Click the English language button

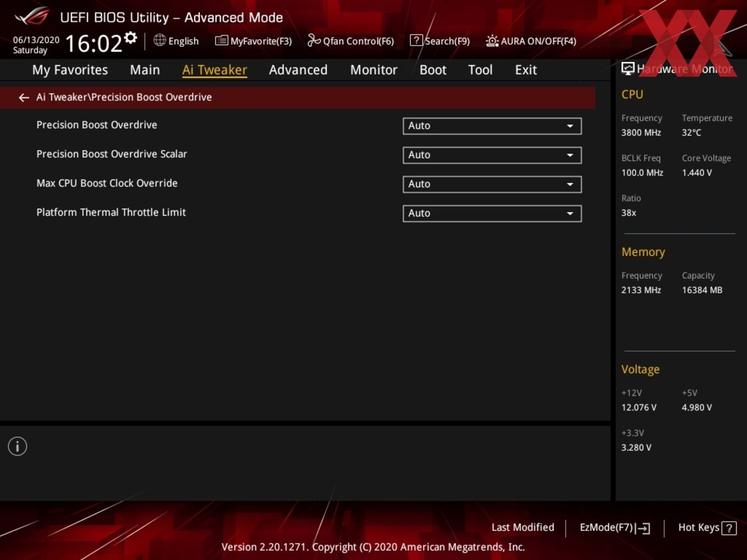point(176,41)
